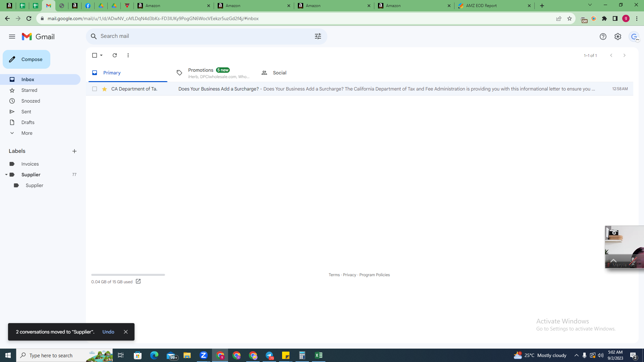Show search options filter icon

click(x=318, y=36)
